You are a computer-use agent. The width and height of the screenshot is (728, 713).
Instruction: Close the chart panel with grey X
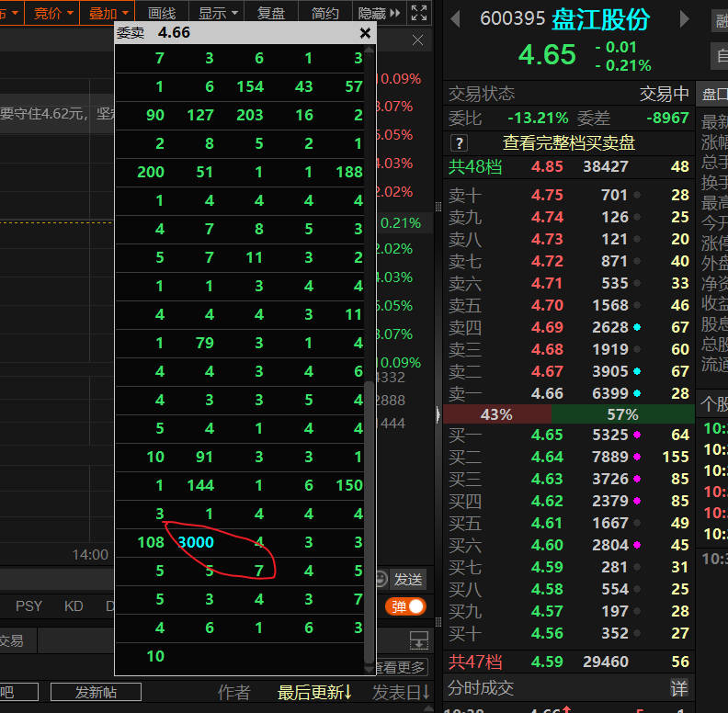tap(417, 40)
